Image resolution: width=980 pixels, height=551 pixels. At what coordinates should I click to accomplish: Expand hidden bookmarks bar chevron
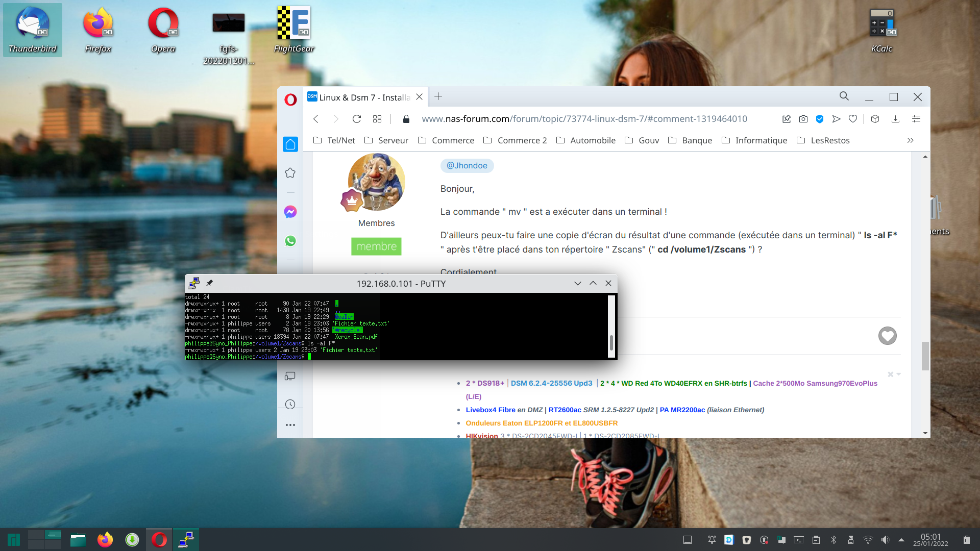coord(910,140)
